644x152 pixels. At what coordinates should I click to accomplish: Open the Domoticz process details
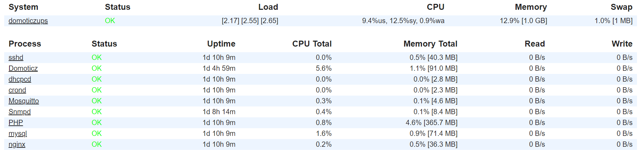pos(23,68)
